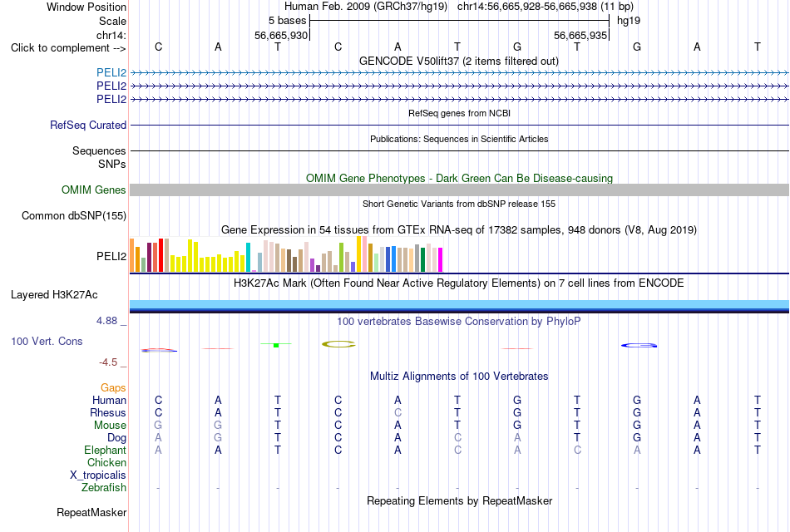
Task: Click the "Zebrafish" alignment row label
Action: pyautogui.click(x=104, y=488)
